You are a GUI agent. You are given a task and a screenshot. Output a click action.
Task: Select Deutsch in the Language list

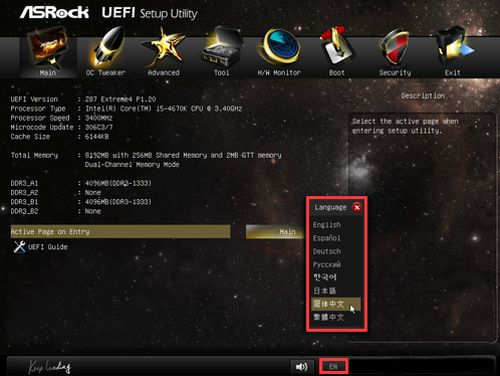pyautogui.click(x=327, y=251)
